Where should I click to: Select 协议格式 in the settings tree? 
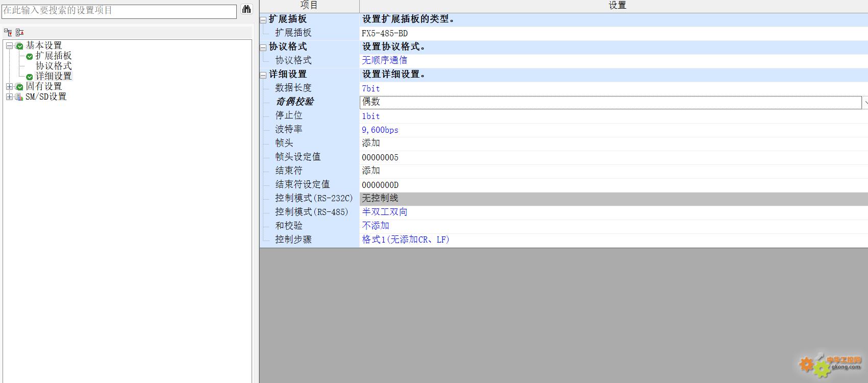click(54, 66)
